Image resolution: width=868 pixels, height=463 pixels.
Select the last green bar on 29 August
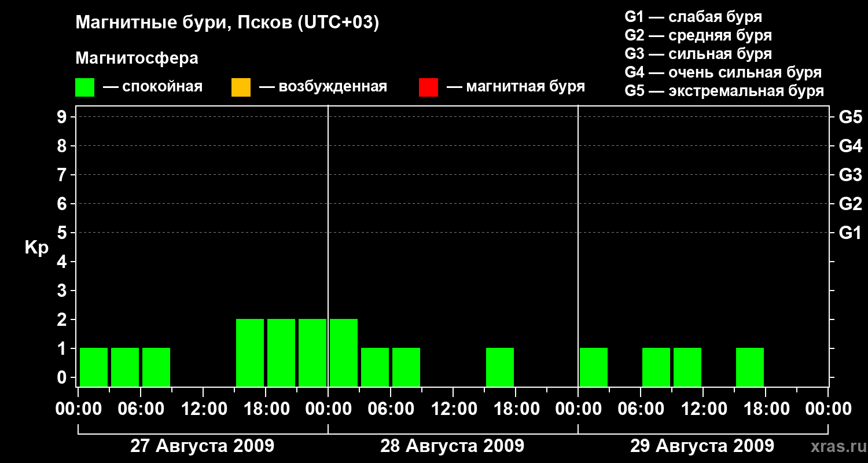point(750,367)
